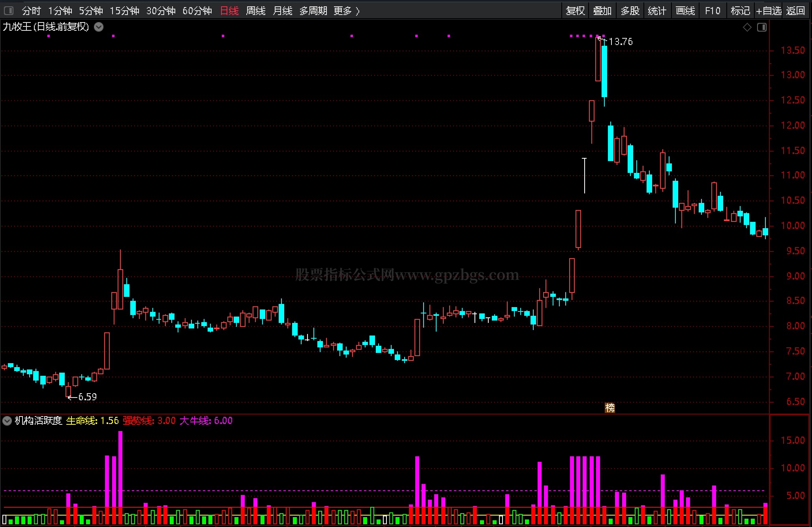
Task: Switch to the 分时 tab
Action: [31, 11]
